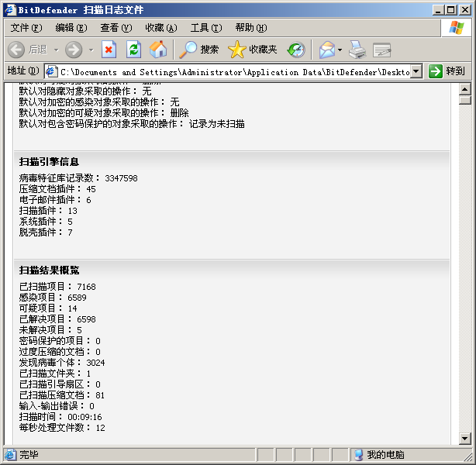This screenshot has width=476, height=465.
Task: Click My Computer (我的电脑) zone icon
Action: click(x=359, y=455)
